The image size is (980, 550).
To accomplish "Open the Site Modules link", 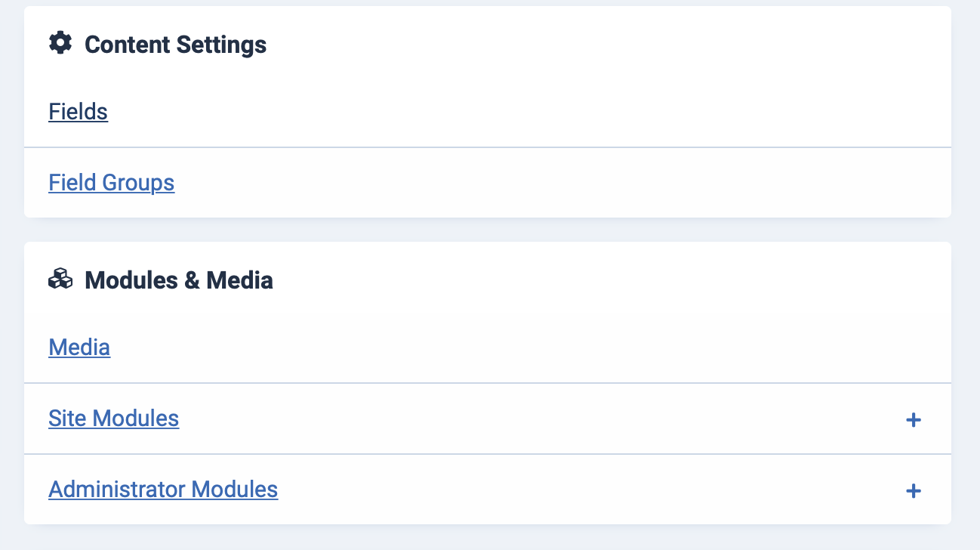I will point(113,419).
